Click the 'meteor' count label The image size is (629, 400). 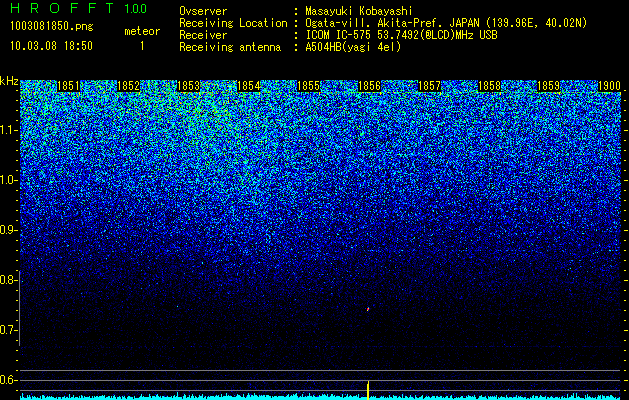[x=142, y=31]
